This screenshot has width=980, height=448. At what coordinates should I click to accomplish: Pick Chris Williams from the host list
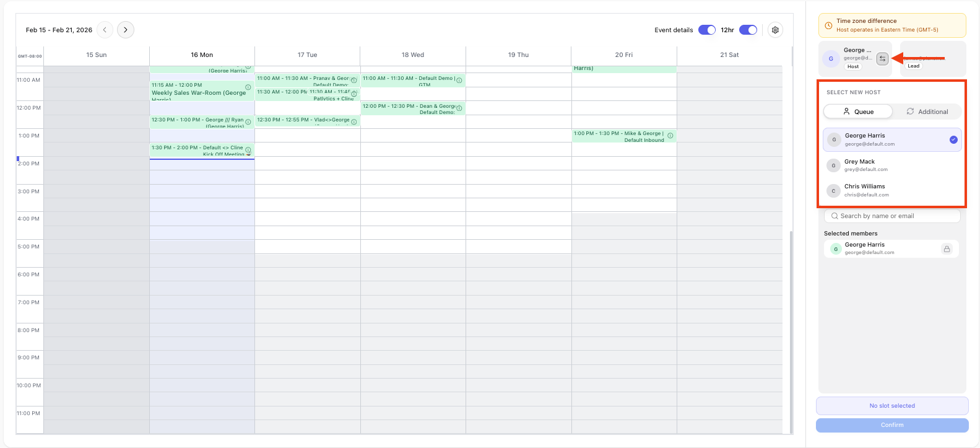click(891, 190)
